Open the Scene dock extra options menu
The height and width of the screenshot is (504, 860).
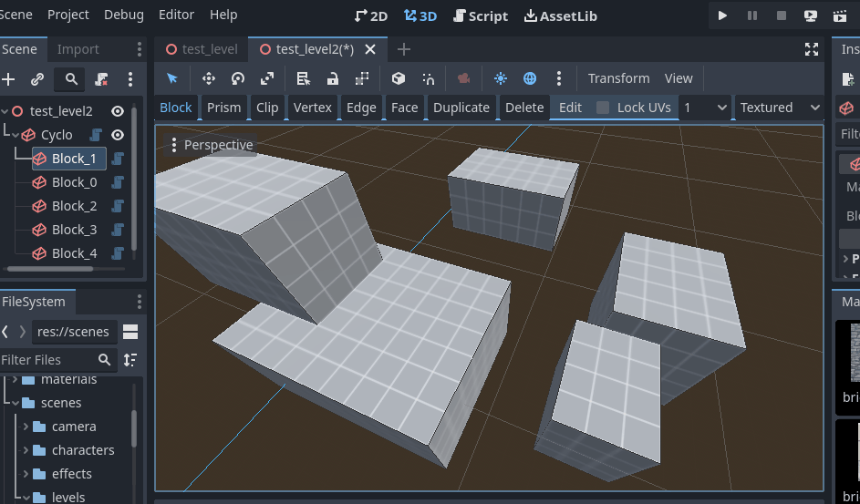(x=130, y=80)
